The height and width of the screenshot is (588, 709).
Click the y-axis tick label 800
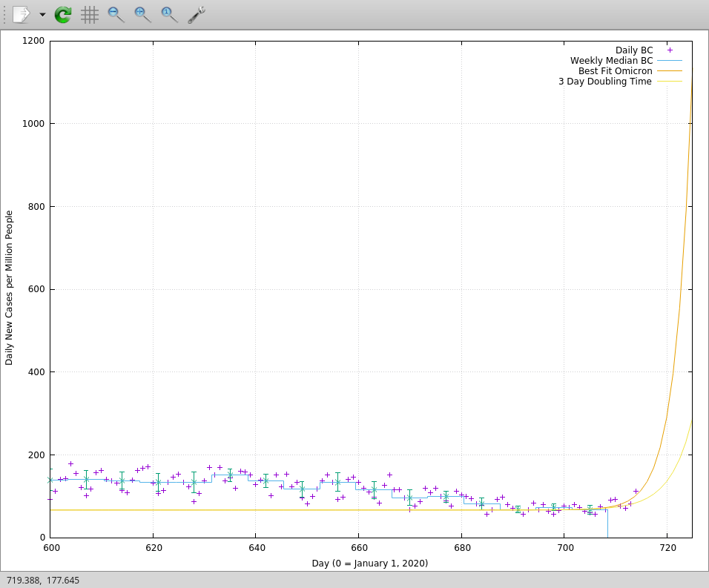point(36,207)
